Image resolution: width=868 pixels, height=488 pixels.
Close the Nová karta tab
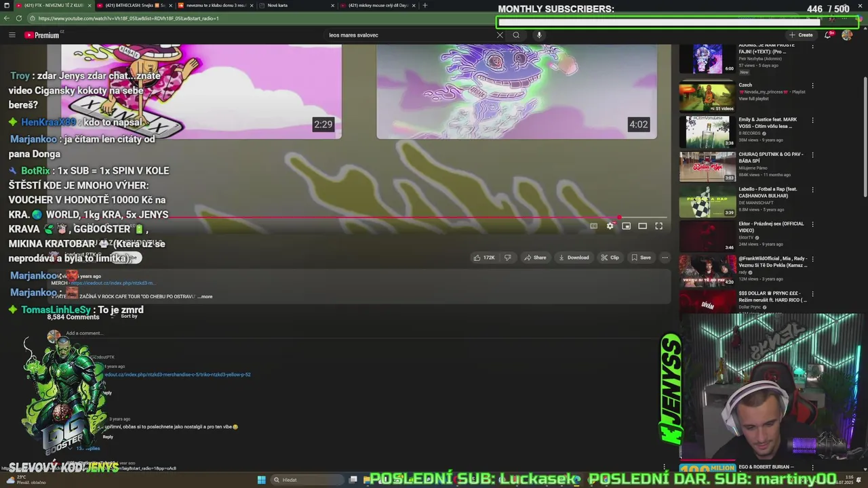pos(333,5)
